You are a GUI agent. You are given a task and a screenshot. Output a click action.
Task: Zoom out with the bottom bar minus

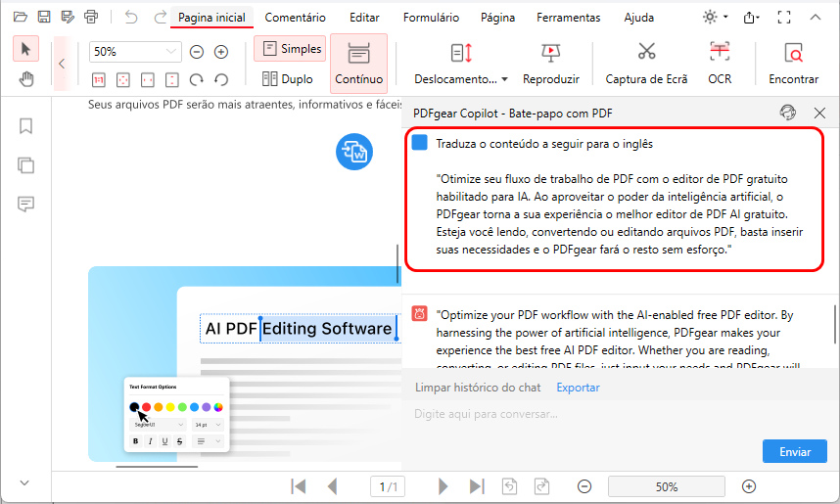[x=584, y=486]
